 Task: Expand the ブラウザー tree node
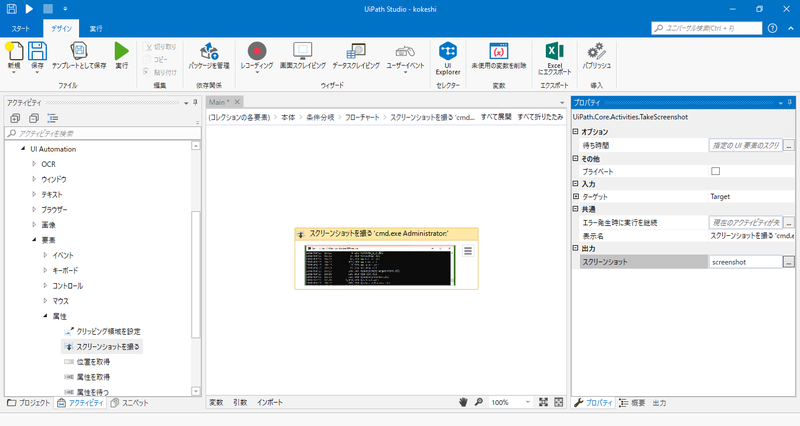pos(34,209)
